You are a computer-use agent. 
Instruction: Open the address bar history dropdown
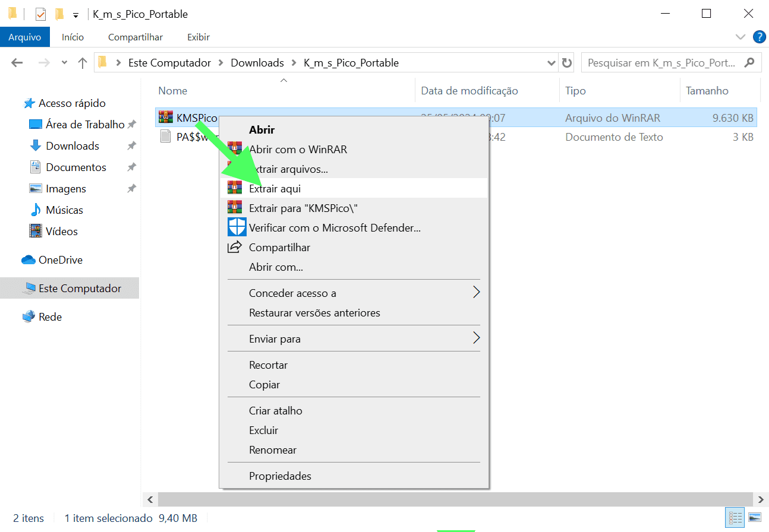pos(551,62)
